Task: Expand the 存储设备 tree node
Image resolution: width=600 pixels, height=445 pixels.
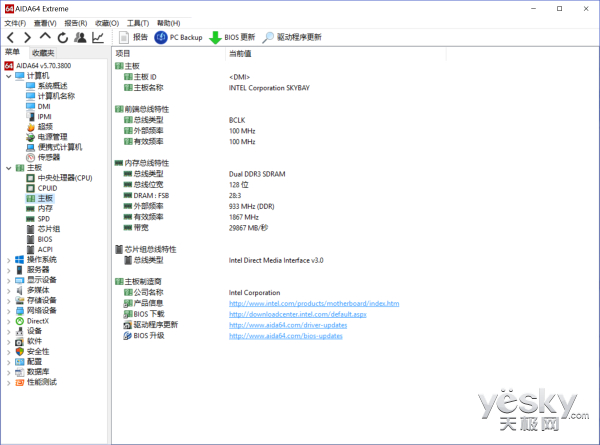Action: click(x=8, y=301)
